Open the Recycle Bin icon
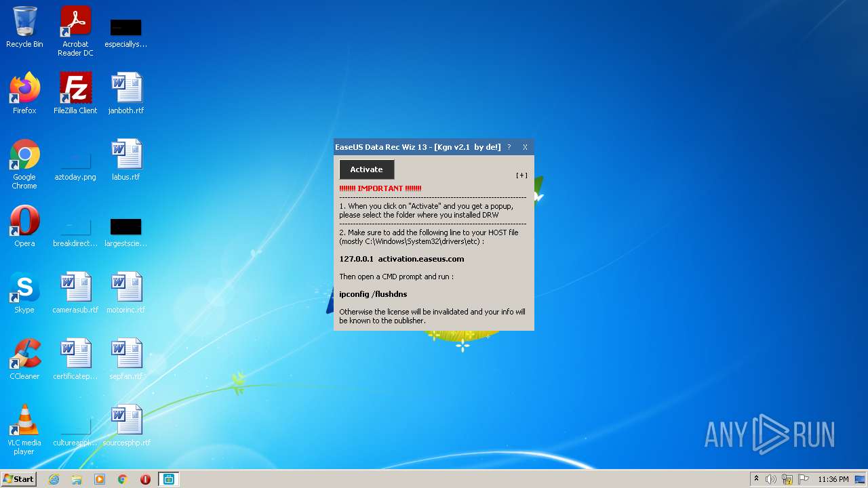 click(24, 27)
